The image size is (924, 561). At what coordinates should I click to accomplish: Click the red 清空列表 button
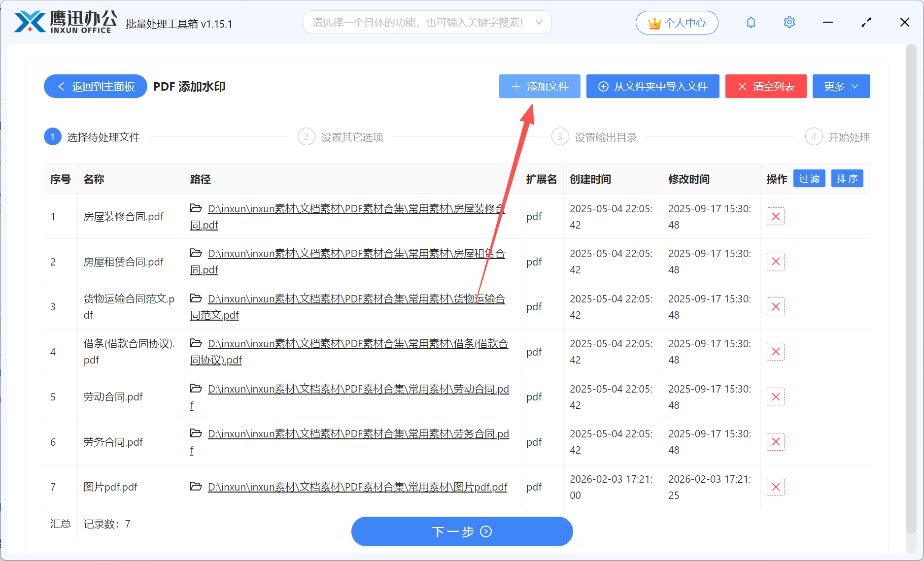766,86
